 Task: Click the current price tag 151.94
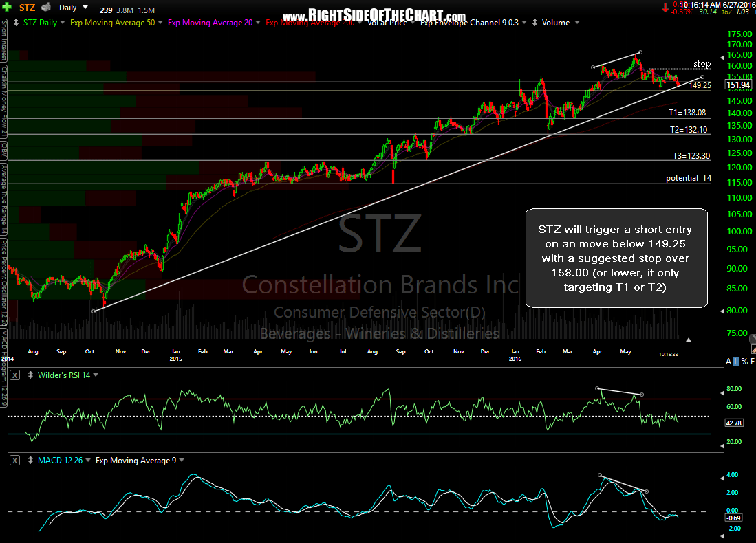[738, 85]
